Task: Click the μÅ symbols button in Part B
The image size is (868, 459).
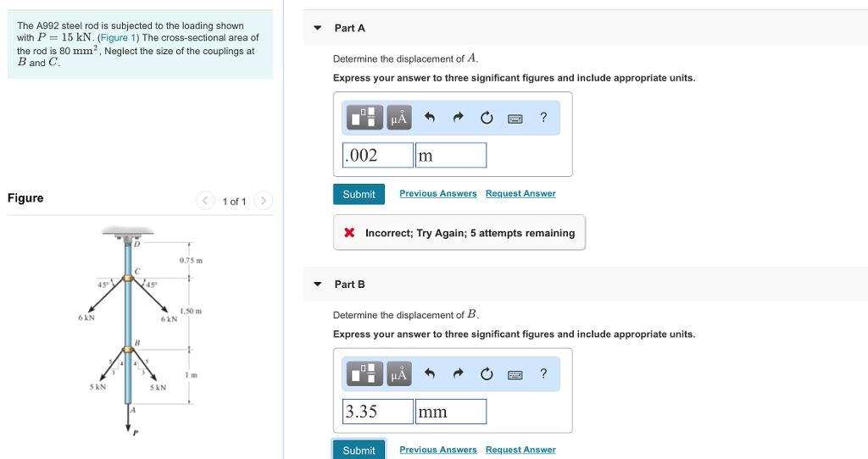Action: tap(398, 374)
